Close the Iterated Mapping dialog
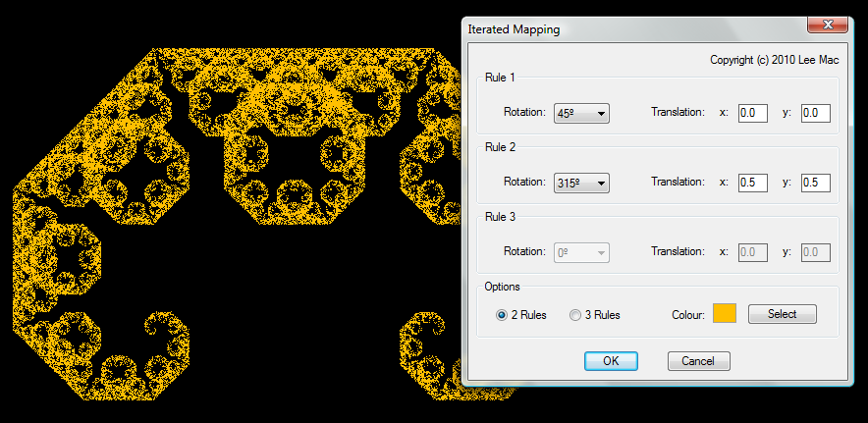 (828, 23)
